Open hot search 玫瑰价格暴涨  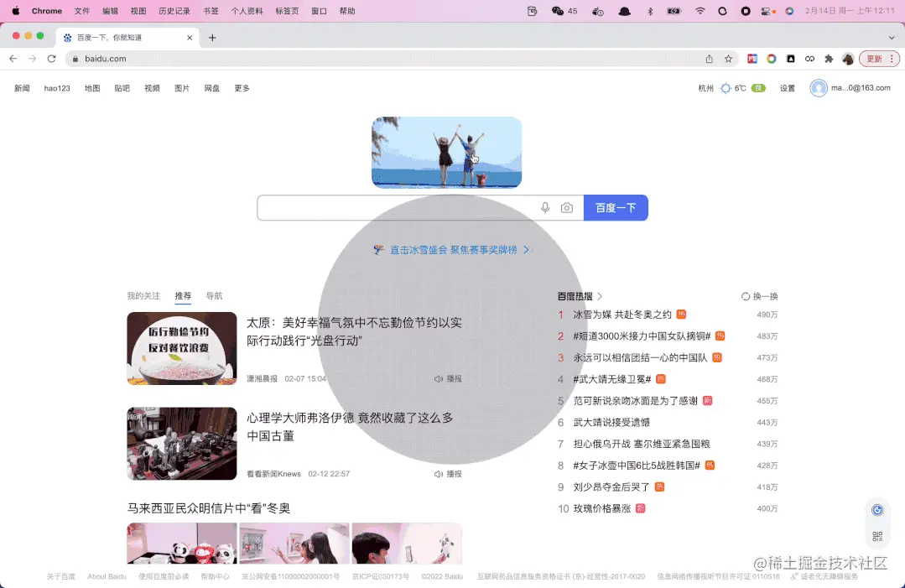(x=602, y=509)
